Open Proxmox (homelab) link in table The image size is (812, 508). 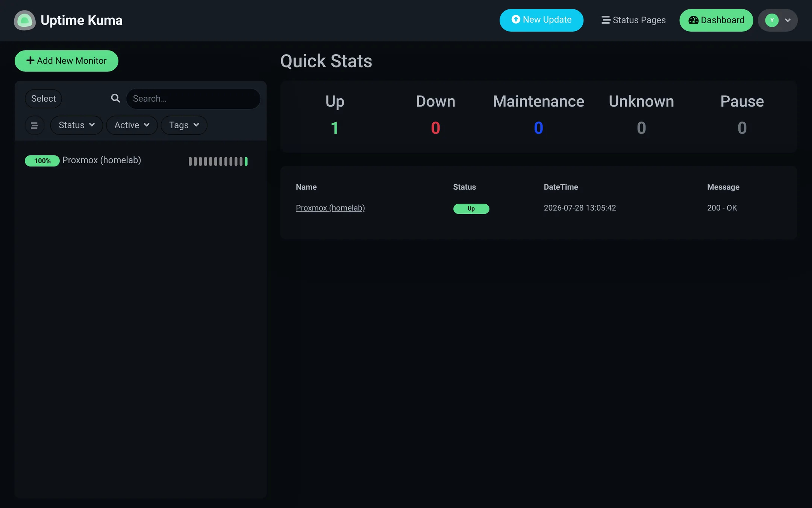[330, 208]
